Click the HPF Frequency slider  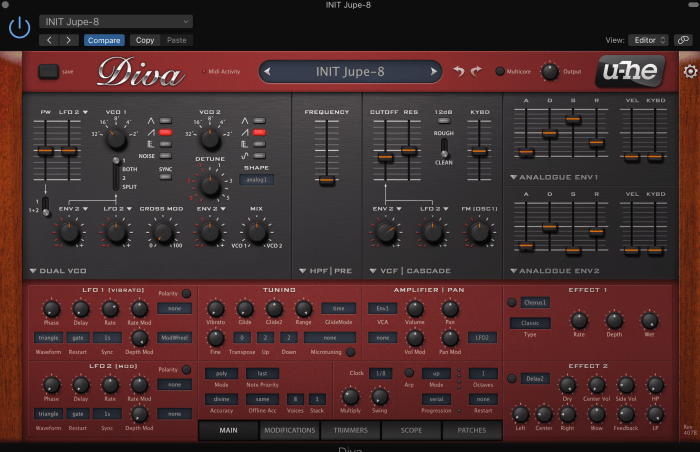click(327, 179)
